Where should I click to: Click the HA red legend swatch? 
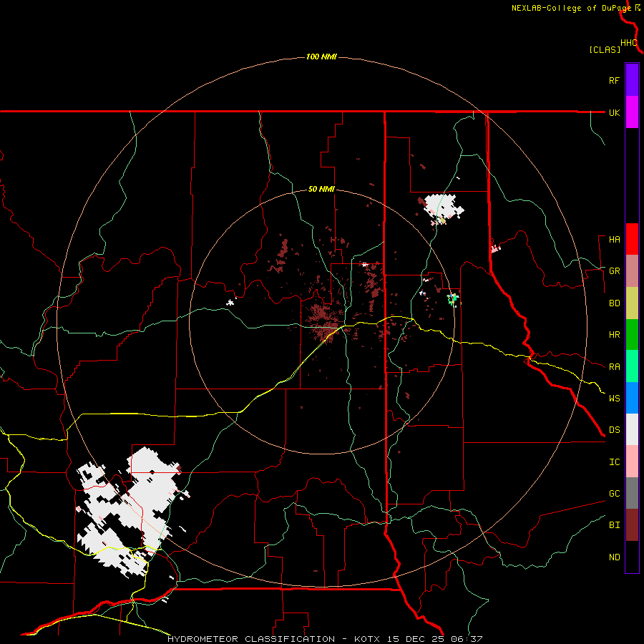632,239
